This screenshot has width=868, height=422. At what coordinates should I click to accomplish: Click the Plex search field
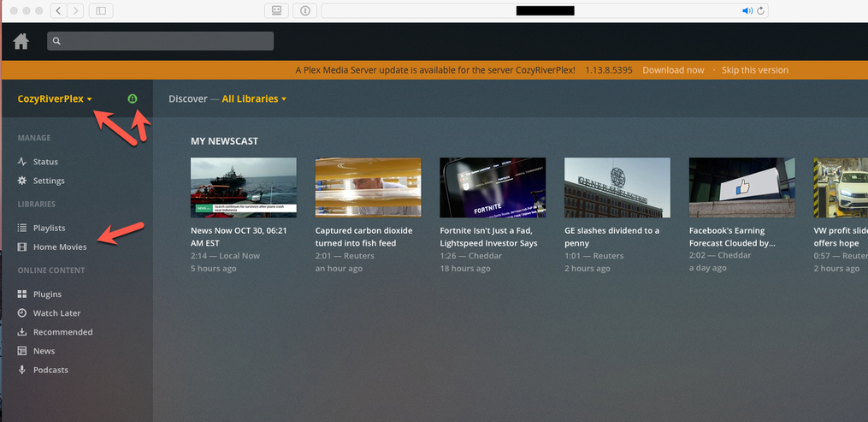pyautogui.click(x=161, y=41)
